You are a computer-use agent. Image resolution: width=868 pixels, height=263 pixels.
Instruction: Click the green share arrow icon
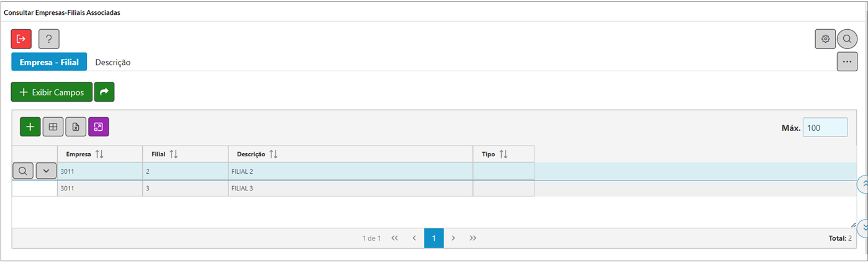[104, 92]
